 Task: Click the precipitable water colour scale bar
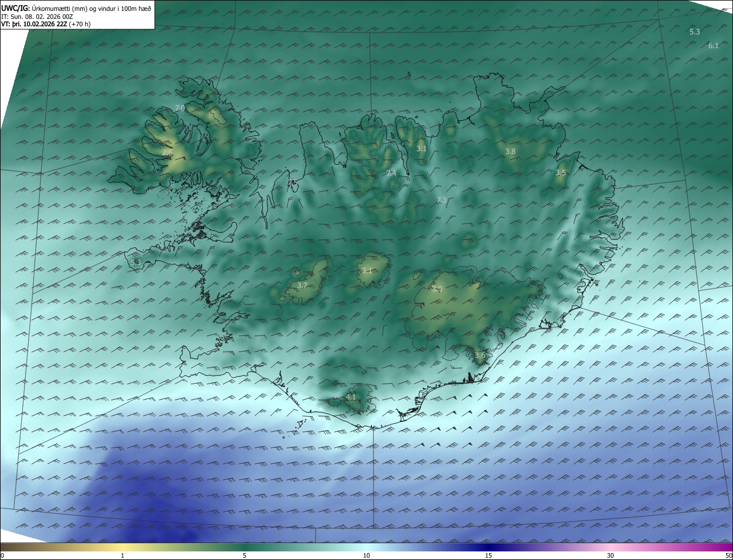(x=366, y=547)
